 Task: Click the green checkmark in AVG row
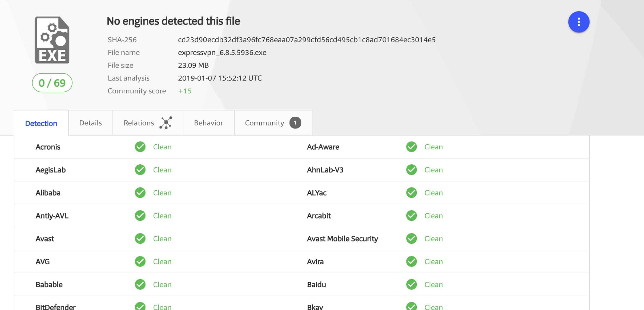140,261
